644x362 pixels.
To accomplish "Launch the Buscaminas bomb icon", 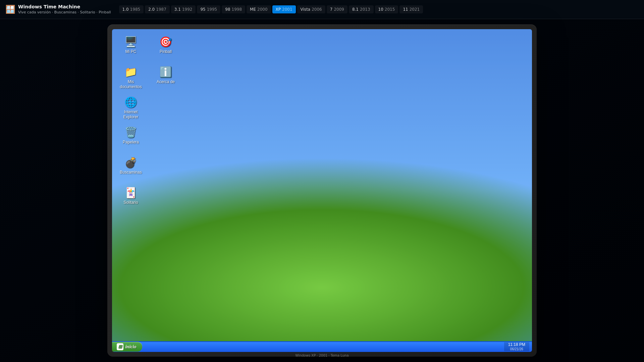I will coord(131,166).
